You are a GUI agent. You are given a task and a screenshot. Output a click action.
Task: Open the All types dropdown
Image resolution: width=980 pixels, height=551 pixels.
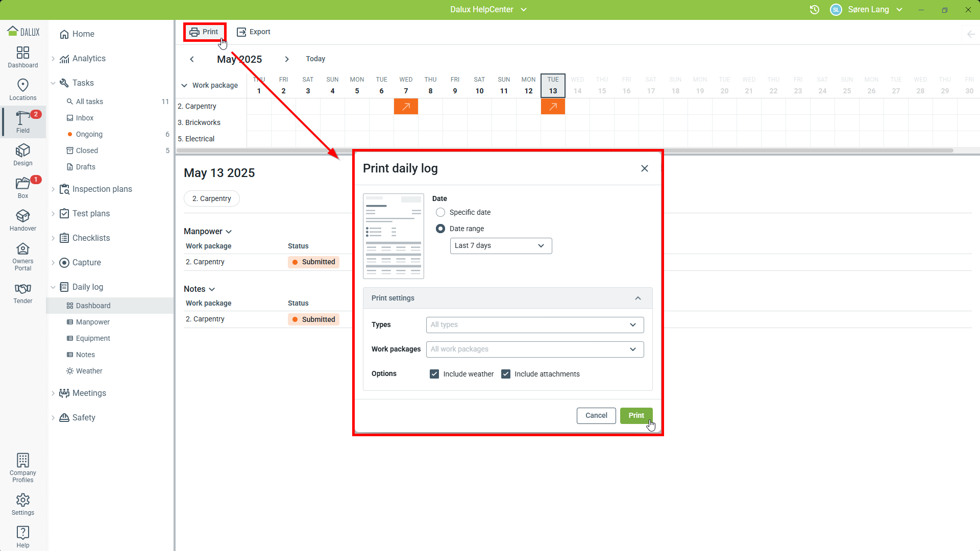[x=534, y=325]
